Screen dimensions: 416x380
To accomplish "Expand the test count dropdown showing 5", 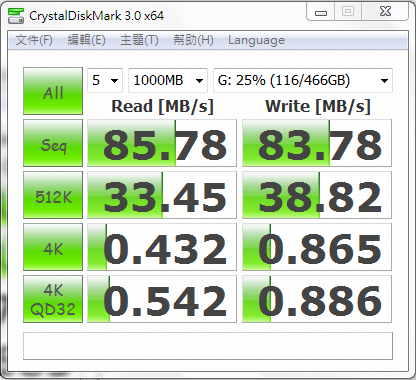I will [105, 80].
